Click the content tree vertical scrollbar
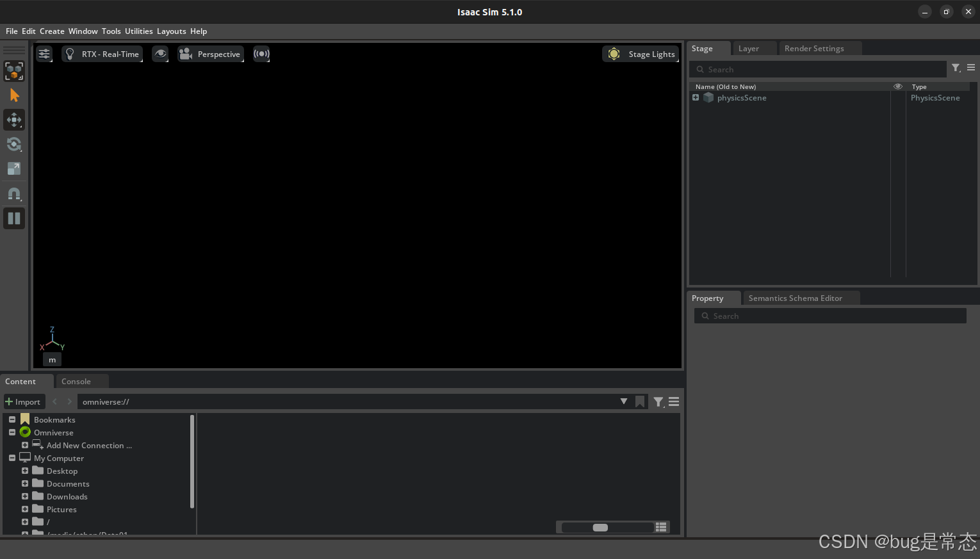 (192, 462)
